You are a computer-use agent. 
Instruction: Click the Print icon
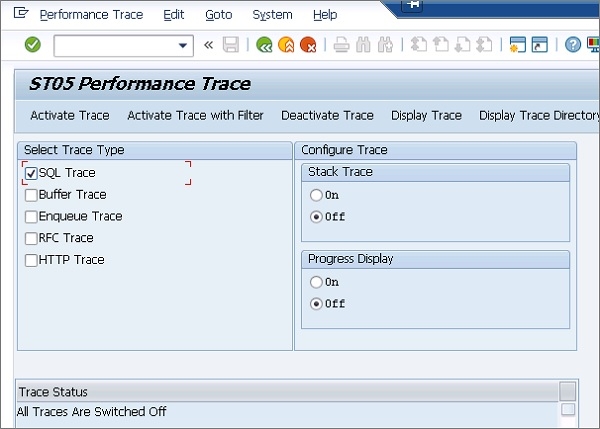(341, 45)
